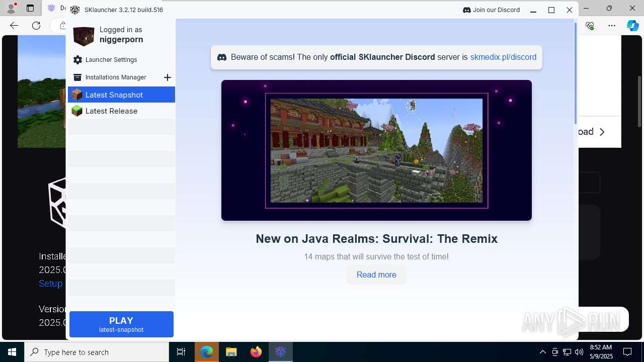Click taskbar clock showing 8:52 AM
644x362 pixels.
pyautogui.click(x=601, y=352)
